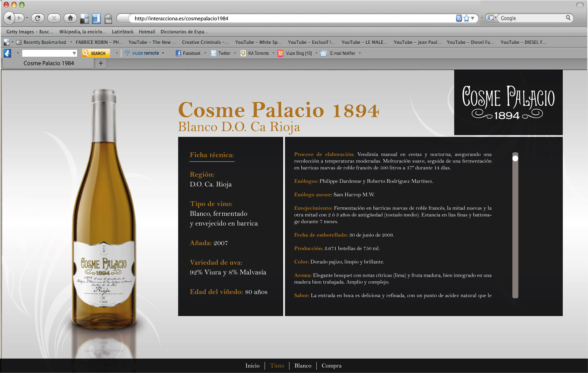Click the browser Forward button
588x373 pixels.
coord(19,18)
